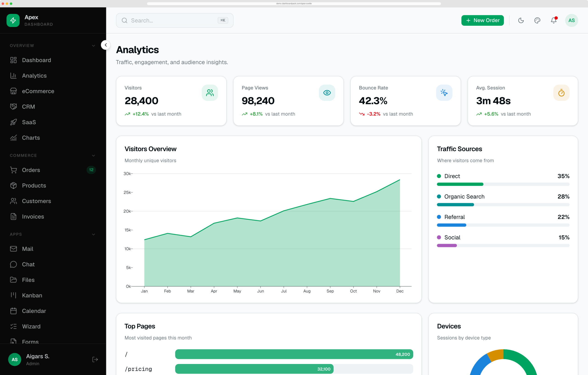Click the Bounce Rate cursor icon
588x375 pixels.
coord(444,93)
